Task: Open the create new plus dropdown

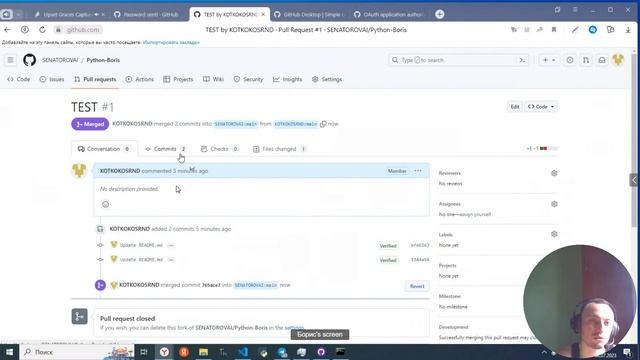Action: 549,60
